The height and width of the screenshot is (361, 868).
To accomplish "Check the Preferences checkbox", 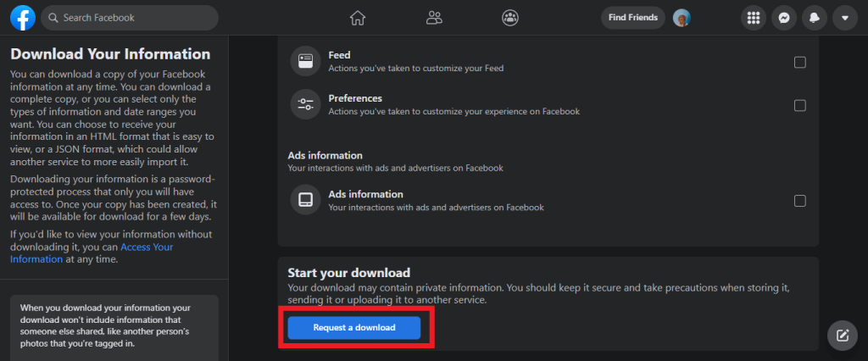I will (800, 105).
